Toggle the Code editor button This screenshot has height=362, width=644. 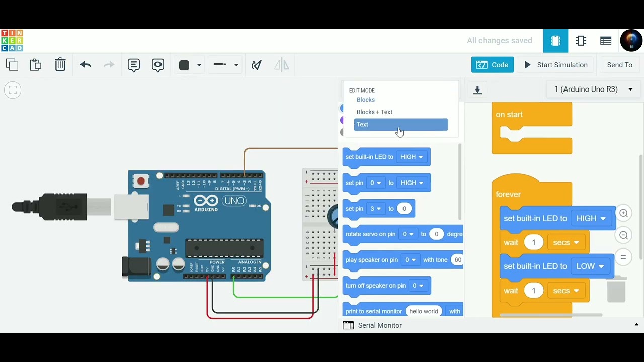point(493,65)
